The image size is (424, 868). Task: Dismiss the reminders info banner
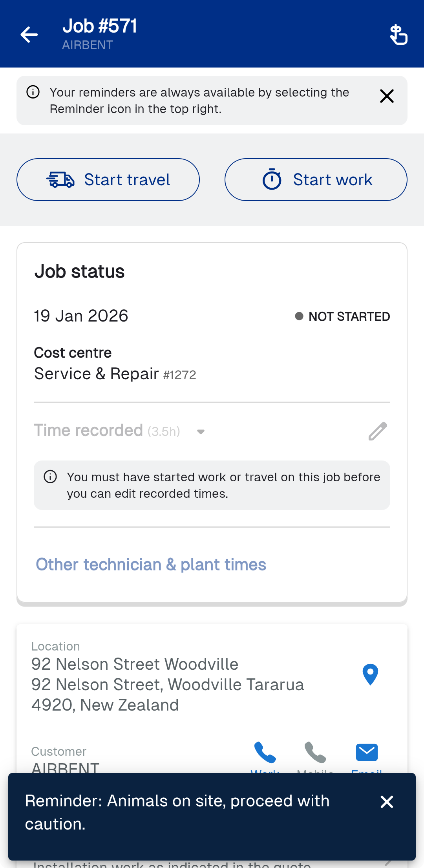click(x=387, y=96)
